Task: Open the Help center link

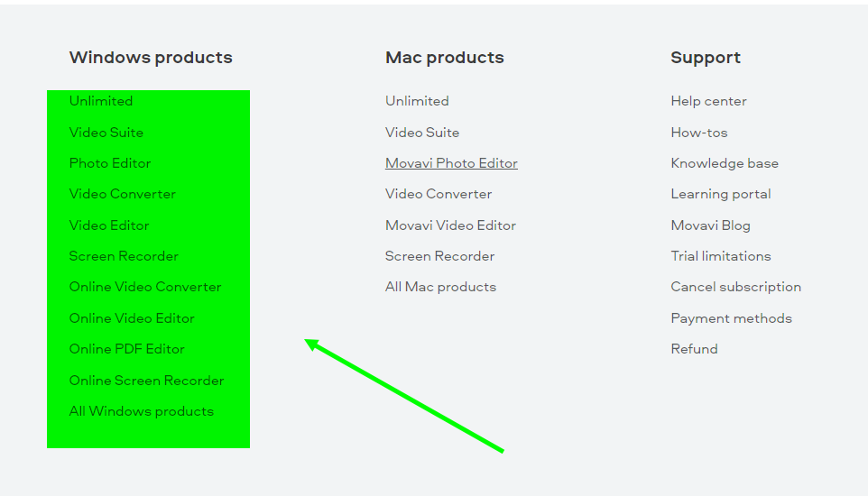Action: click(x=708, y=101)
